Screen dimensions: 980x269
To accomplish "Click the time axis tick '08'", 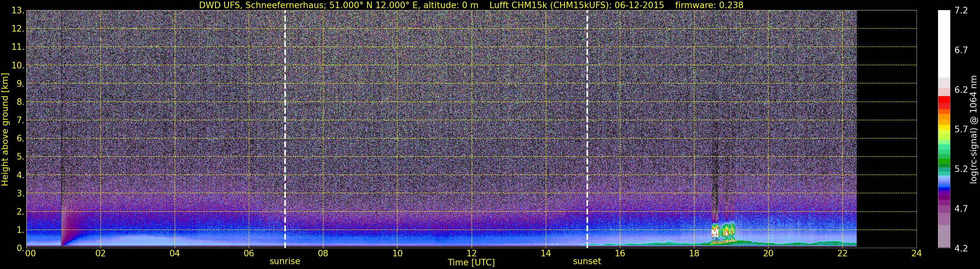I will tap(323, 253).
